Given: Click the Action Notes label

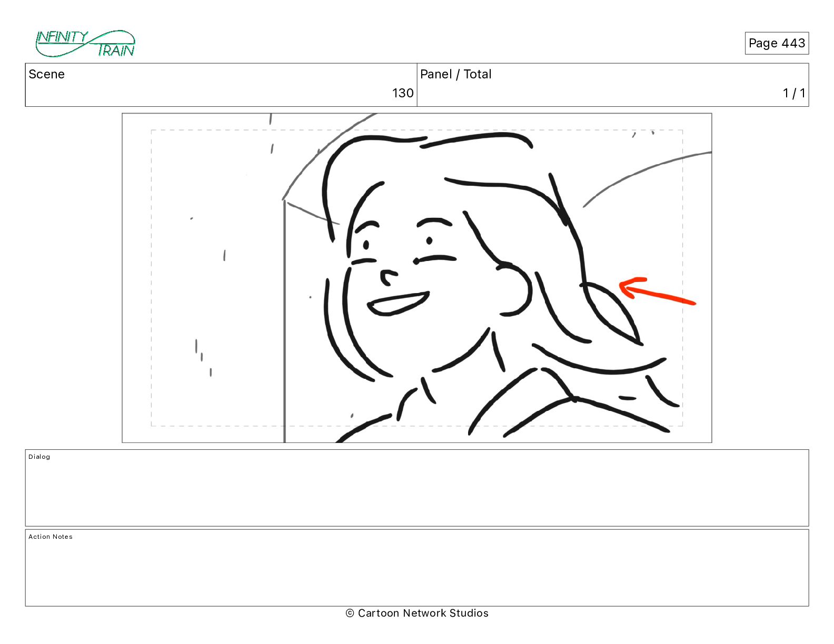Looking at the screenshot, I should 51,537.
